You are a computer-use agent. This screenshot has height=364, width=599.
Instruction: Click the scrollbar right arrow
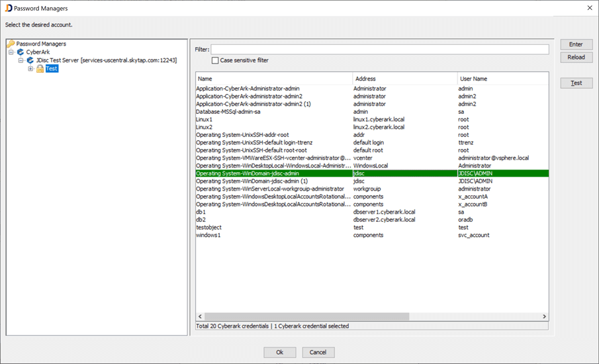544,316
